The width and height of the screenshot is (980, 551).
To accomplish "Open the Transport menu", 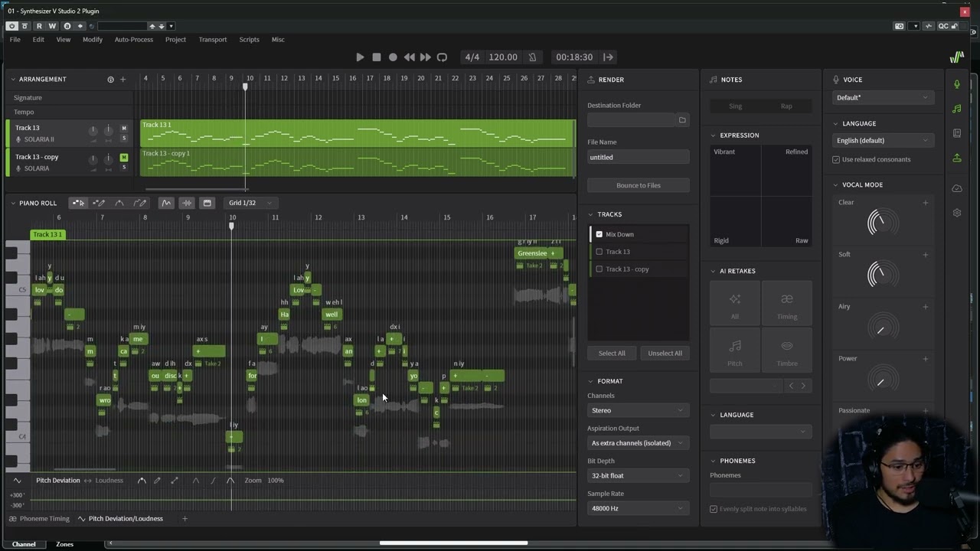I will pyautogui.click(x=213, y=40).
